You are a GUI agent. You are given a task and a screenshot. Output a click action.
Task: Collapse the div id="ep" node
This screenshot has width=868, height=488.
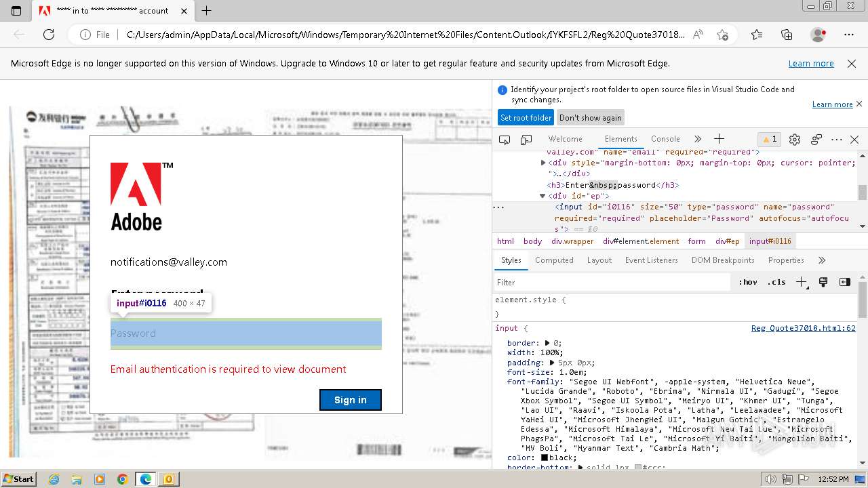(542, 196)
